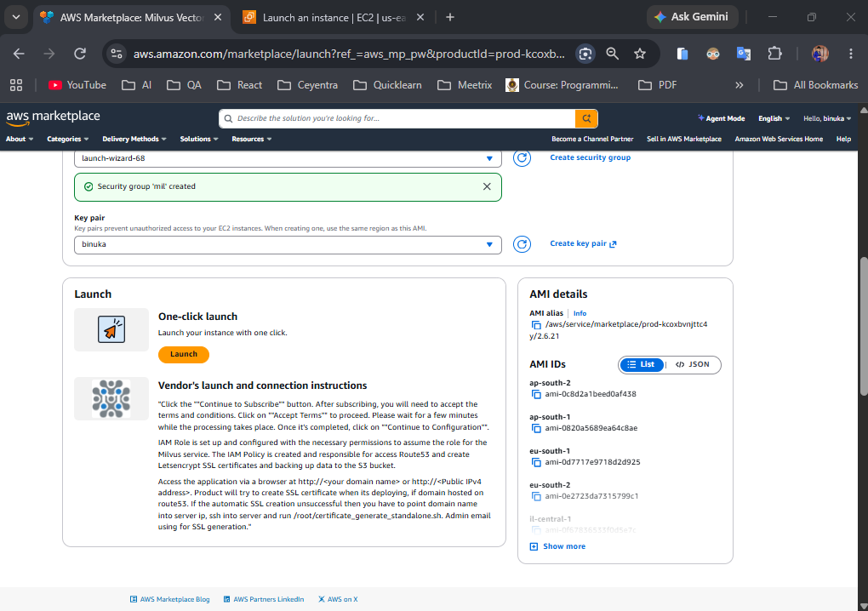
Task: Click Become a Channel Partner
Action: click(x=591, y=139)
